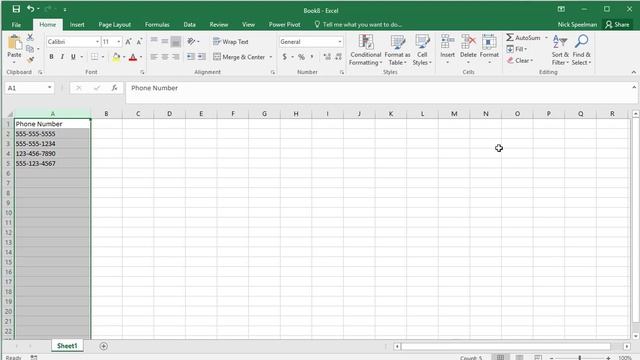640x360 pixels.
Task: Increase the cell indent
Action: click(202, 57)
